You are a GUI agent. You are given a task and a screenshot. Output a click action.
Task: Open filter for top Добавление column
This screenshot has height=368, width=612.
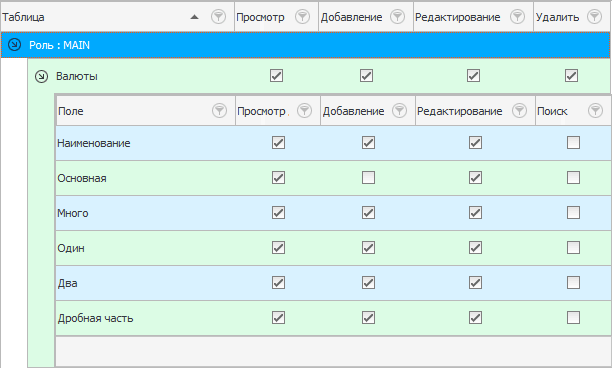(x=397, y=17)
